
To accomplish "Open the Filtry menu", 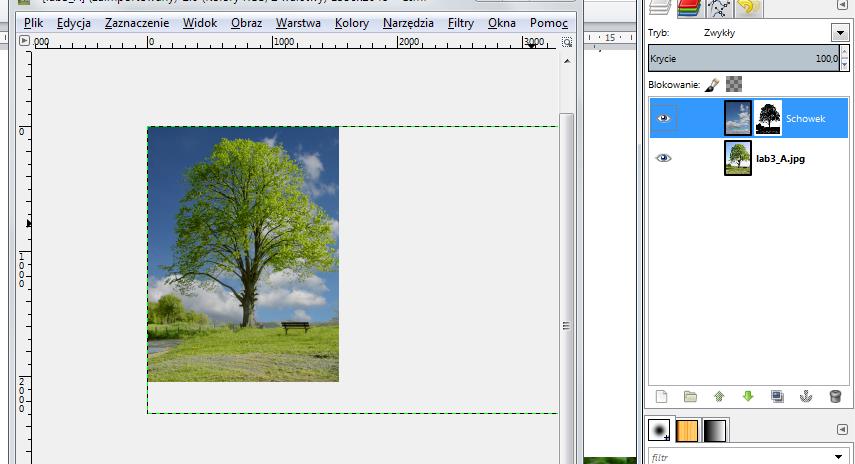I will coord(461,23).
